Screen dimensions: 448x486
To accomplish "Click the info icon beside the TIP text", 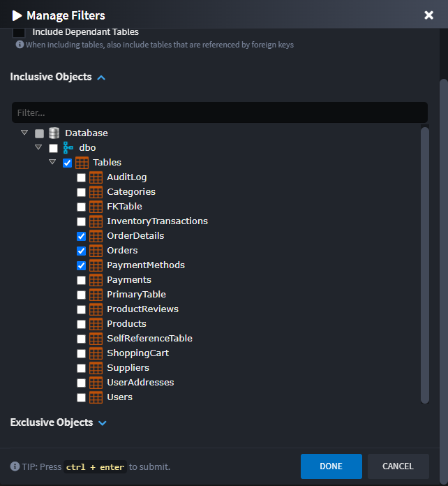I will 15,466.
